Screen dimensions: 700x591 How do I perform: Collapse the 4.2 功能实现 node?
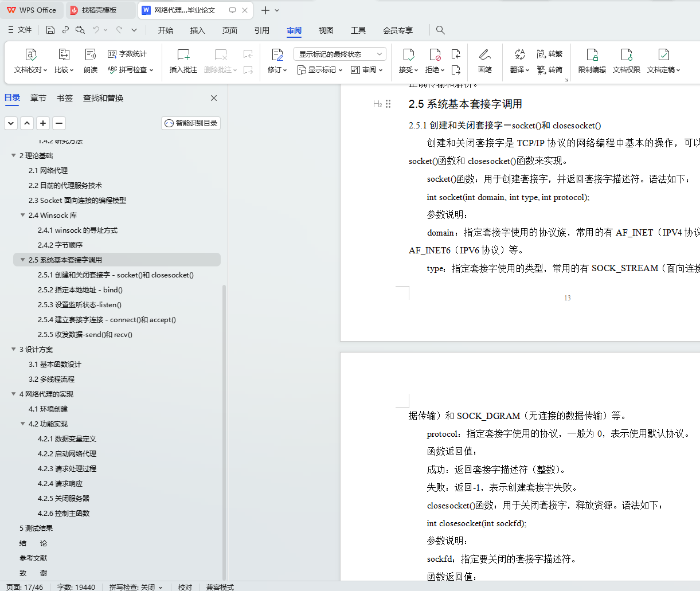click(x=23, y=424)
